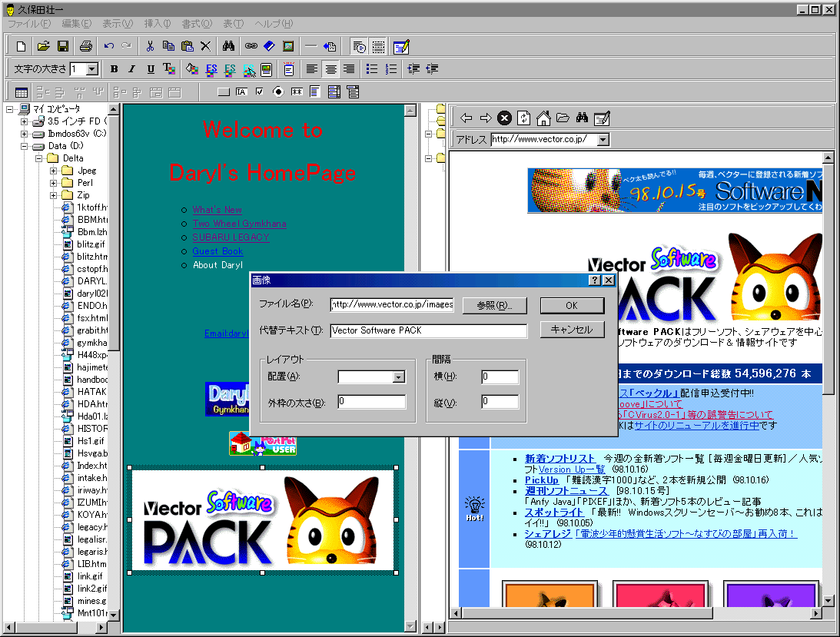Insert an image with the picture icon

288,47
